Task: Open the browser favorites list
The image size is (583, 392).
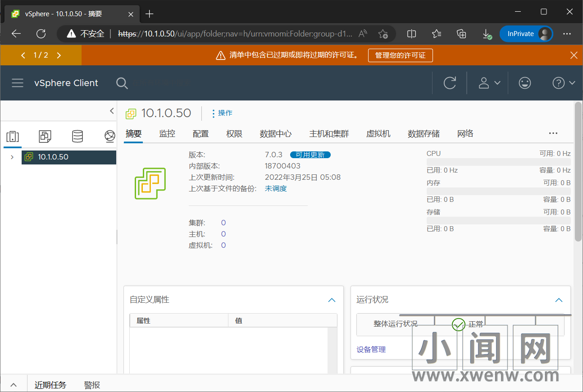Action: pyautogui.click(x=436, y=34)
